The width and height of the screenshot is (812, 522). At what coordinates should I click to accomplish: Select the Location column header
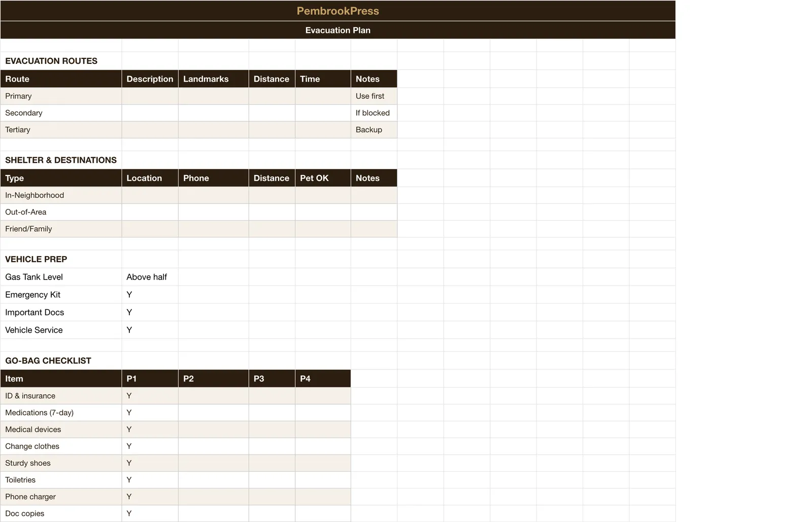150,178
